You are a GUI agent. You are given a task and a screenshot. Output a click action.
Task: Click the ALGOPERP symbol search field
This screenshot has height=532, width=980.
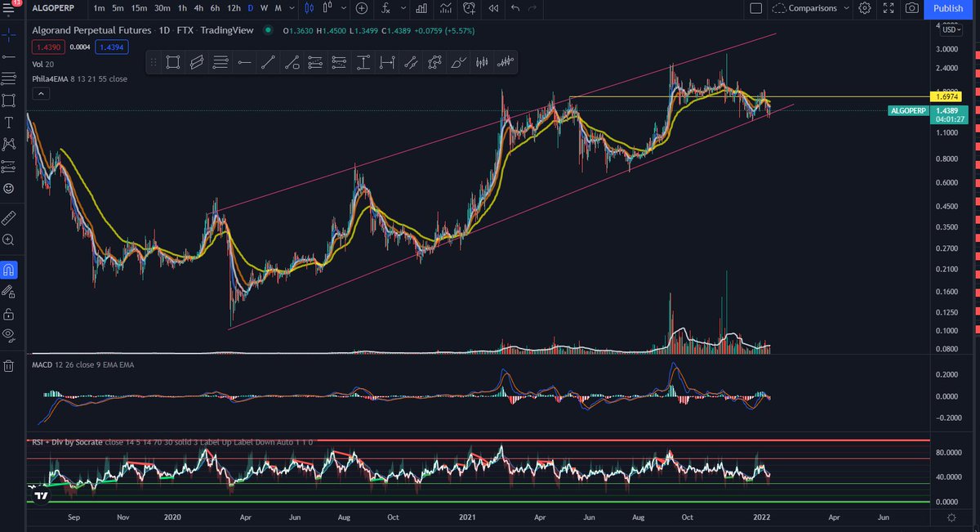[54, 8]
